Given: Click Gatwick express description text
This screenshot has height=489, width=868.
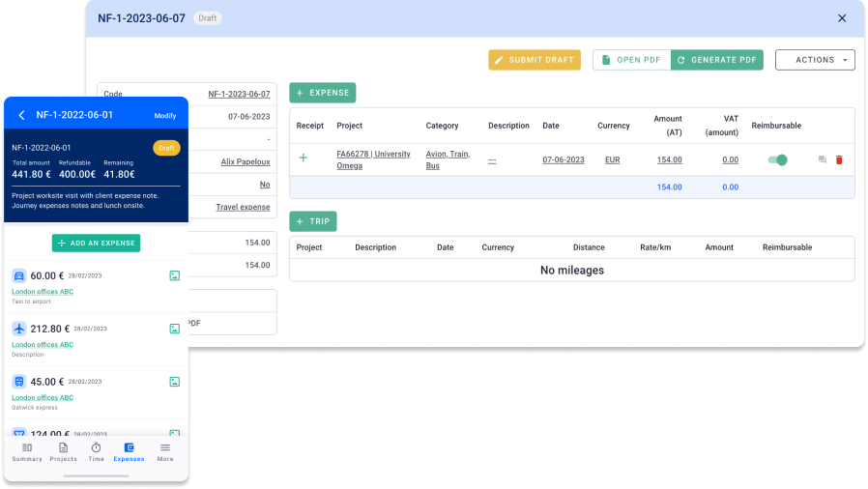Looking at the screenshot, I should (35, 408).
